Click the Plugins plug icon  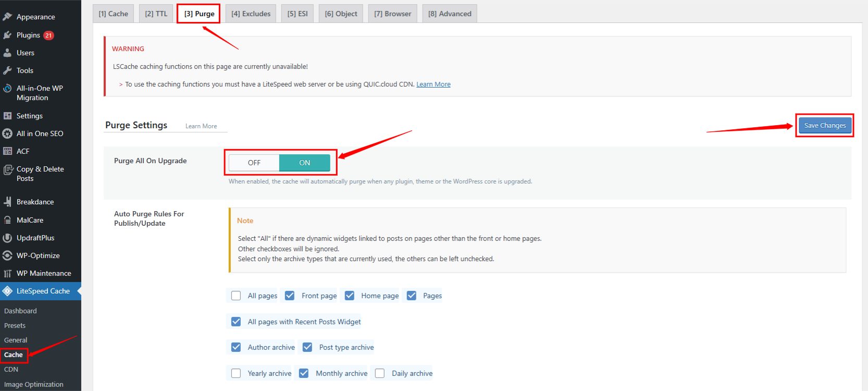(x=7, y=35)
